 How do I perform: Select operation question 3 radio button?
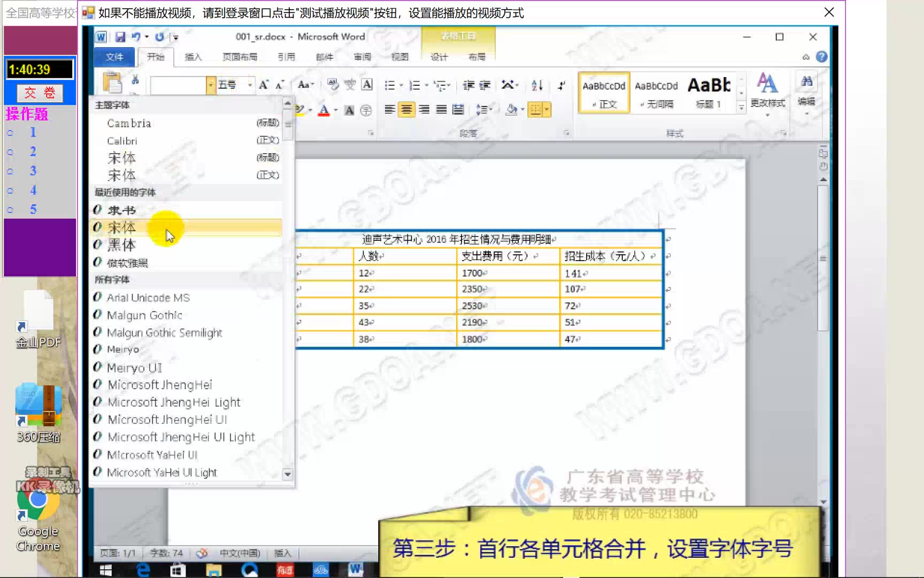10,171
